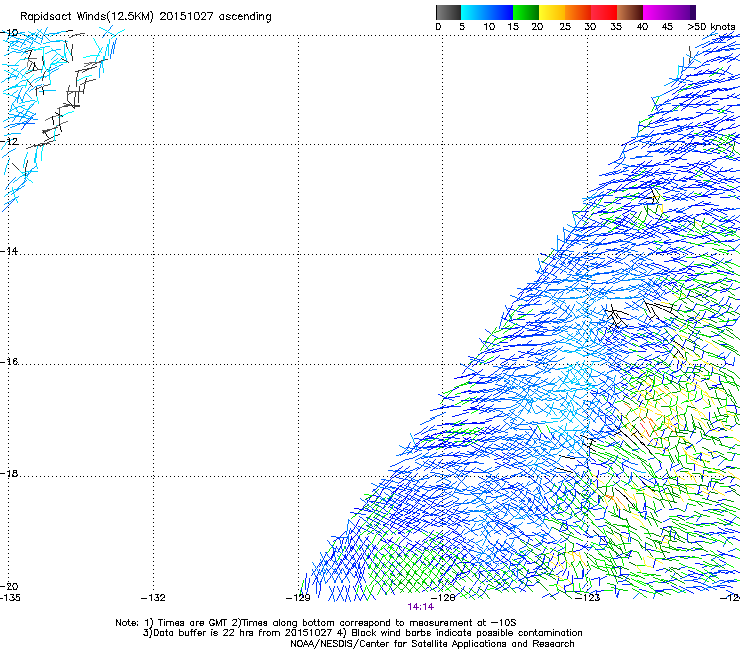Screen dimensions: 740x650
Task: Click the -135 longitude label
Action: click(x=10, y=598)
